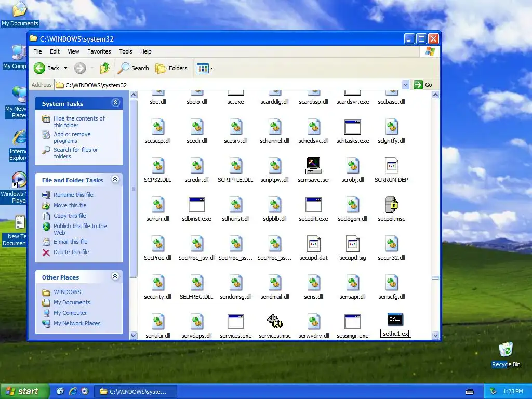Select the sdbinst.exe file icon
Screen dimensions: 532x399
tap(197, 205)
